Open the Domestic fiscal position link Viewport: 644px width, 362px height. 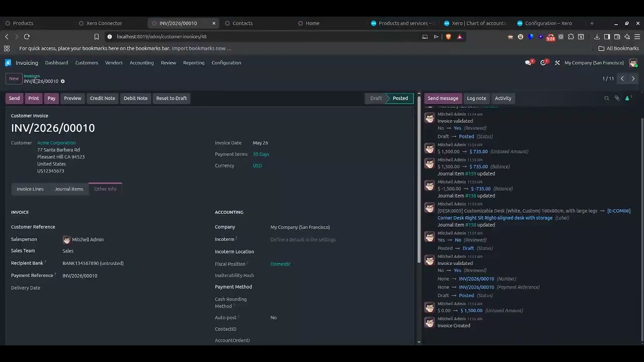281,264
